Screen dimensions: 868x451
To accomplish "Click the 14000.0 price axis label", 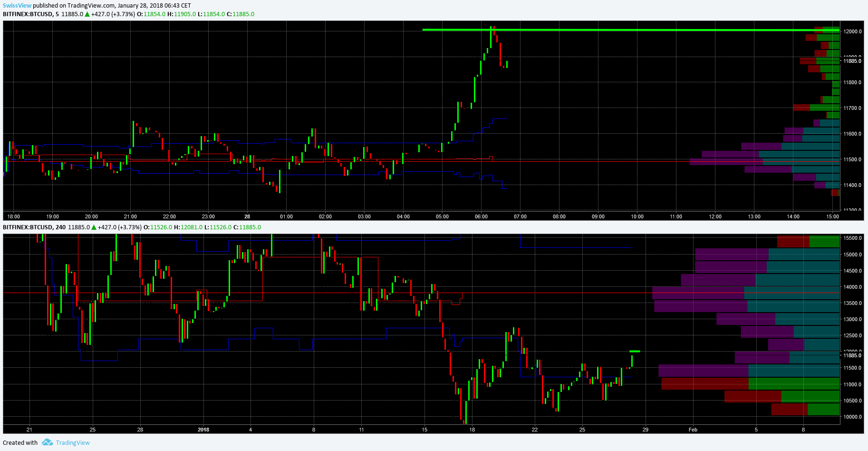I will [852, 287].
